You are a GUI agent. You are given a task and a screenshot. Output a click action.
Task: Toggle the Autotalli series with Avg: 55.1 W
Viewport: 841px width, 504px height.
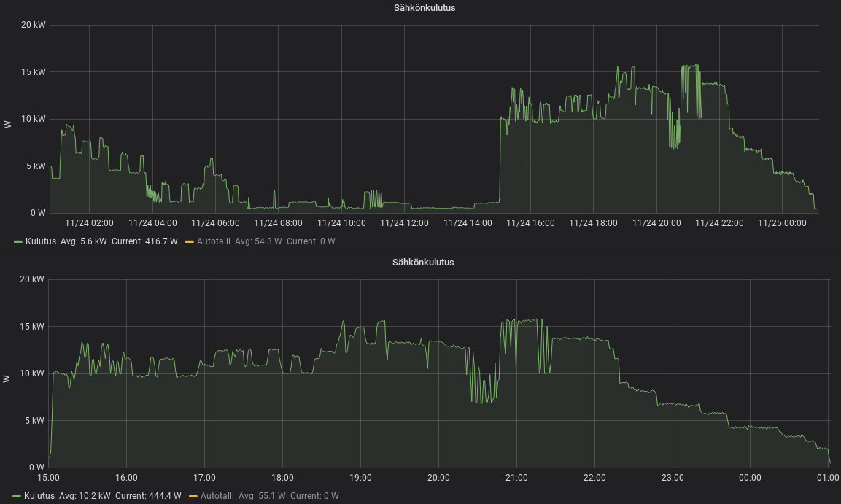click(217, 497)
